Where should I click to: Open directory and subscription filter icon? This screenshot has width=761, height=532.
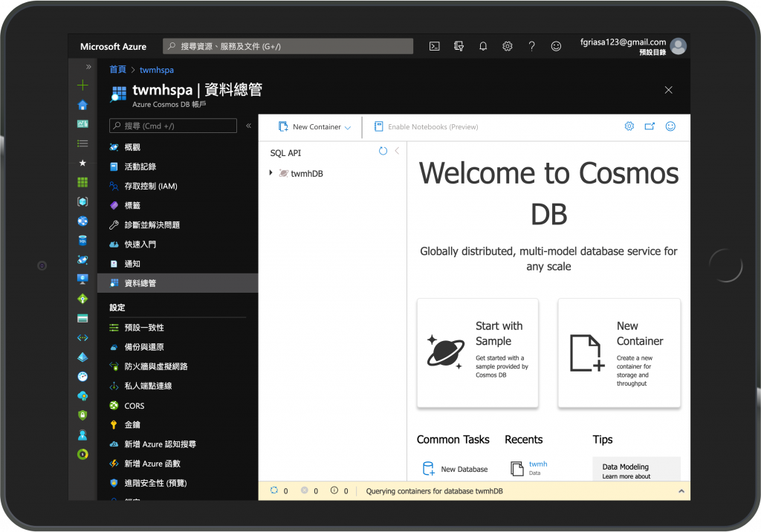459,46
